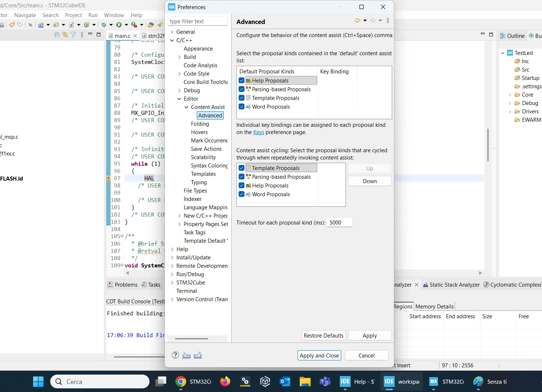Image resolution: width=542 pixels, height=392 pixels.
Task: Click the Debug bug icon in toolbar
Action: point(104,25)
